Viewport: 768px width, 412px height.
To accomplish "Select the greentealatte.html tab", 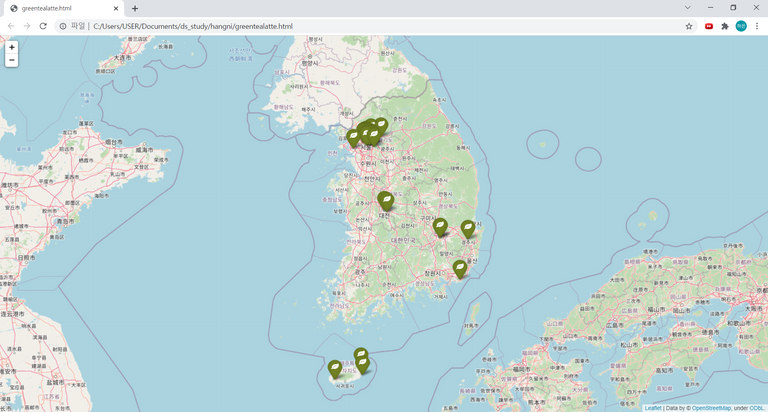I will click(64, 8).
